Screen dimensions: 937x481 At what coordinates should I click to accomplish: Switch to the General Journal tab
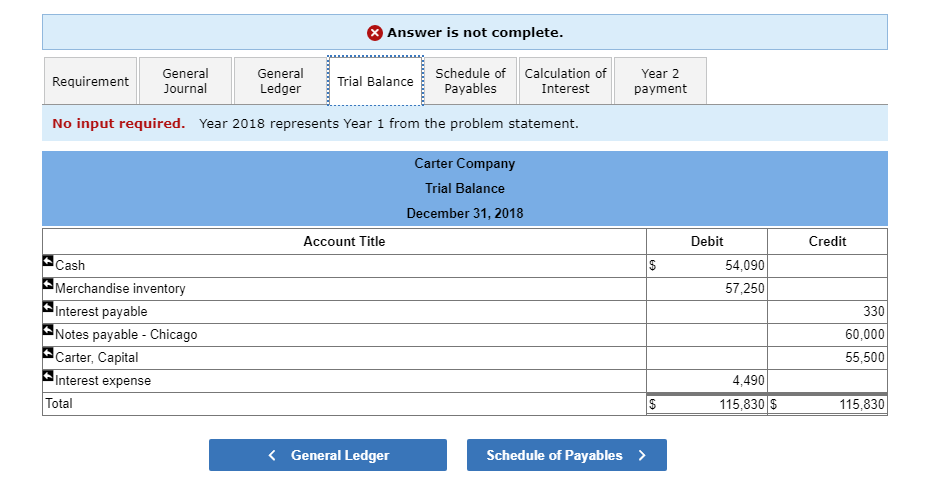click(x=185, y=81)
